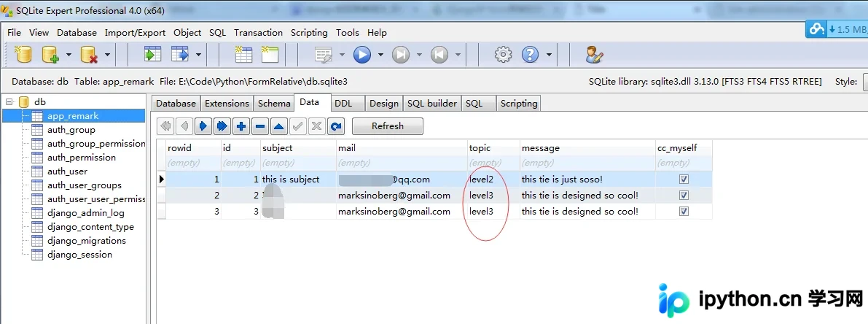This screenshot has height=324, width=868.
Task: Delete the current record with minus button
Action: [x=259, y=126]
